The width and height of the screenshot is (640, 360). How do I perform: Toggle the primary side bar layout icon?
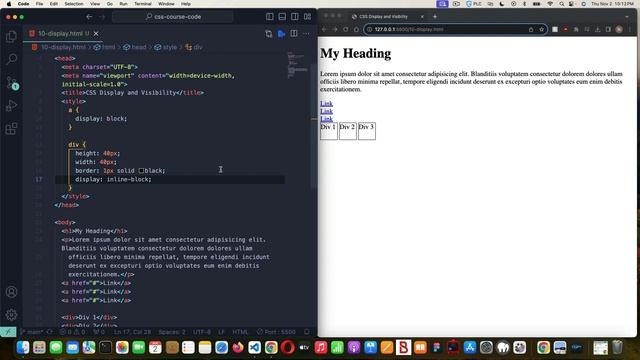tap(269, 17)
